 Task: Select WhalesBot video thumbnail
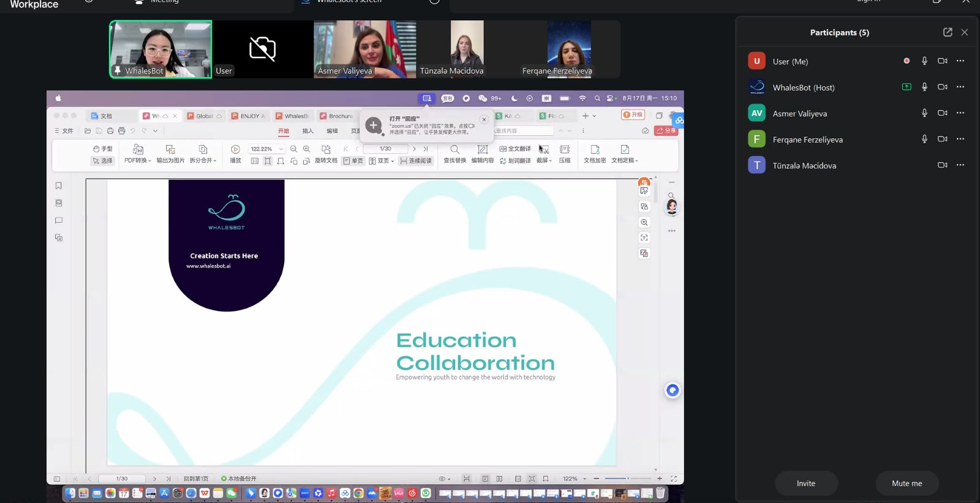point(161,50)
